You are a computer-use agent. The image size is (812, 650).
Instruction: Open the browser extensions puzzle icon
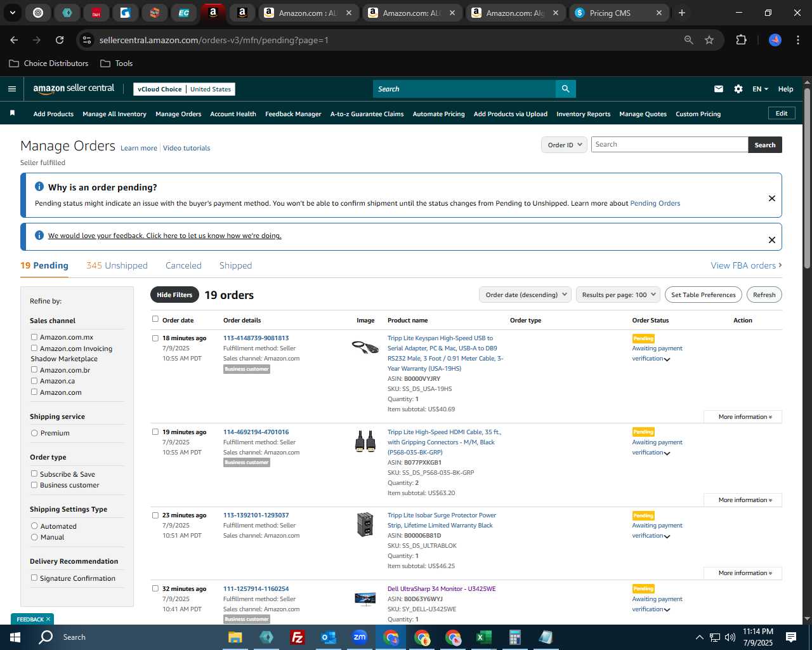741,40
